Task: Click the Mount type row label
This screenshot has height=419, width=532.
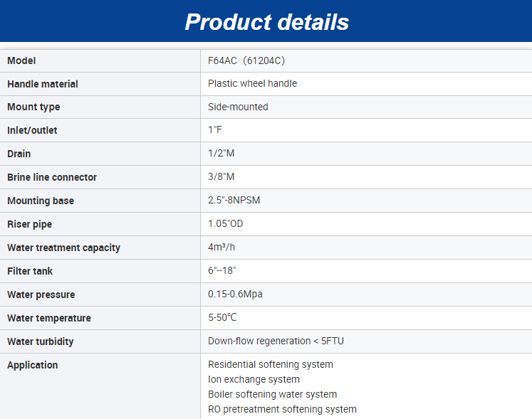Action: 33,107
